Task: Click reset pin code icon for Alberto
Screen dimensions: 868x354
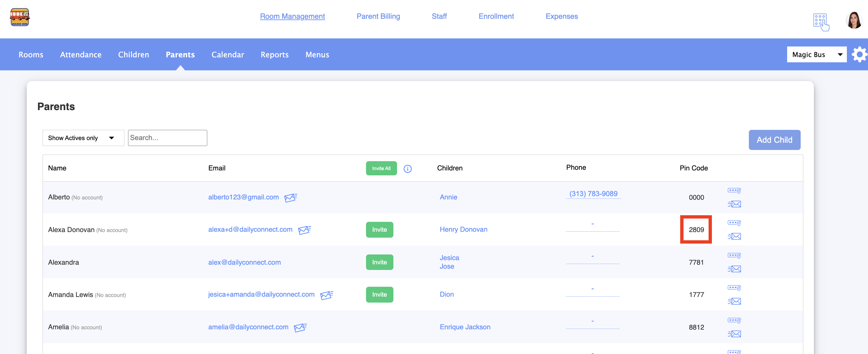Action: pos(734,191)
